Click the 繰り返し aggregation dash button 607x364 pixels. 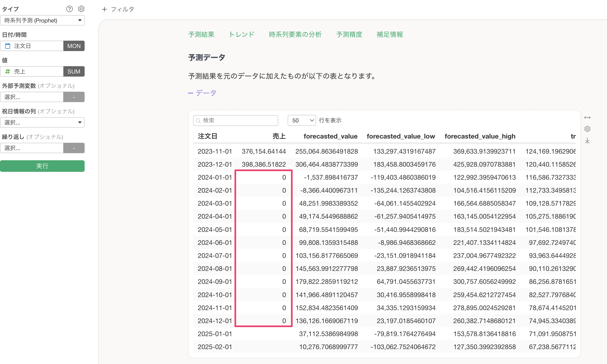[74, 148]
